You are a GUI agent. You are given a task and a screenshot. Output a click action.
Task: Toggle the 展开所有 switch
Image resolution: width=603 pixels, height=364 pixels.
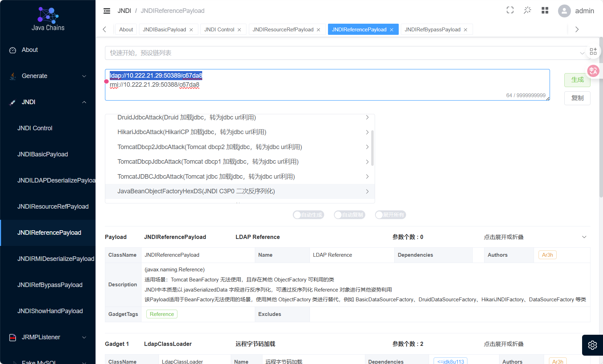[390, 215]
